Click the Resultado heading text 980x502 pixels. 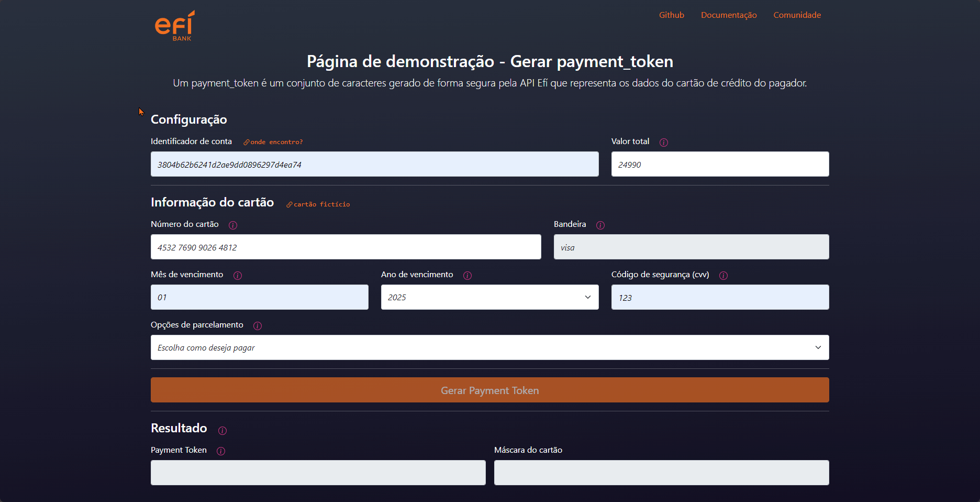179,428
